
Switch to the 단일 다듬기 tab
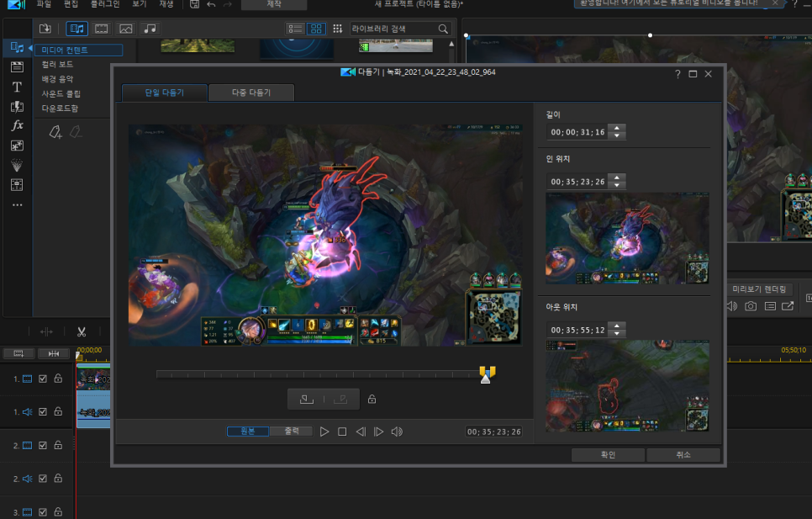164,93
